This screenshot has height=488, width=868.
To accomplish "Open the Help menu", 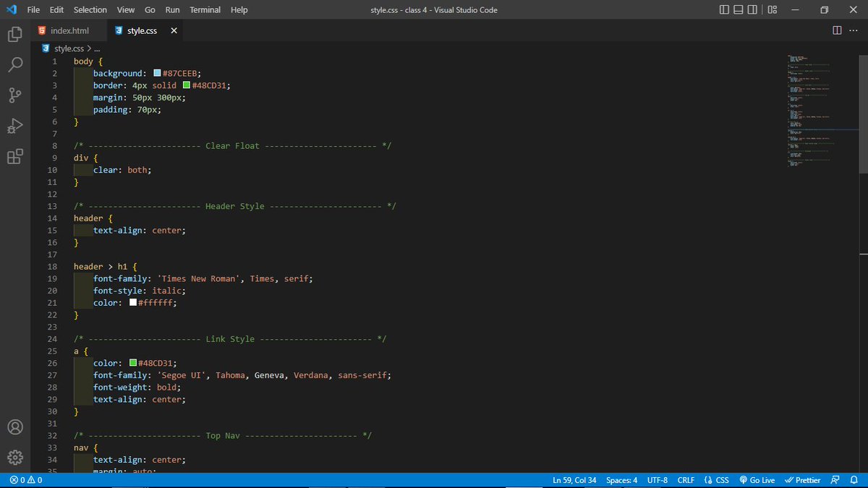I will pyautogui.click(x=239, y=10).
